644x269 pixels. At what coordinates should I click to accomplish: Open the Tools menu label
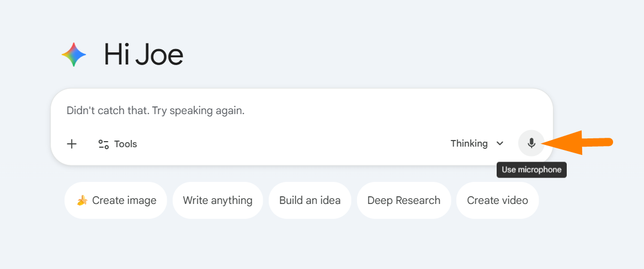pyautogui.click(x=125, y=144)
